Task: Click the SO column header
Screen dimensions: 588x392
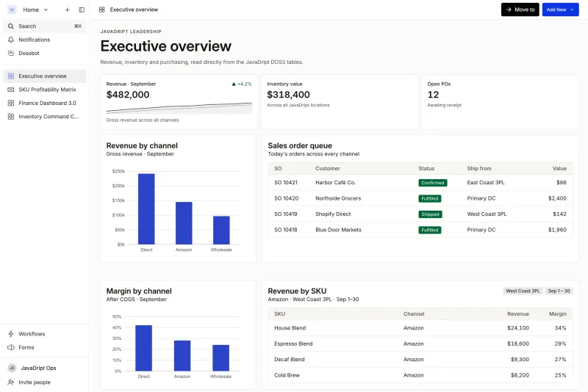Action: click(278, 169)
